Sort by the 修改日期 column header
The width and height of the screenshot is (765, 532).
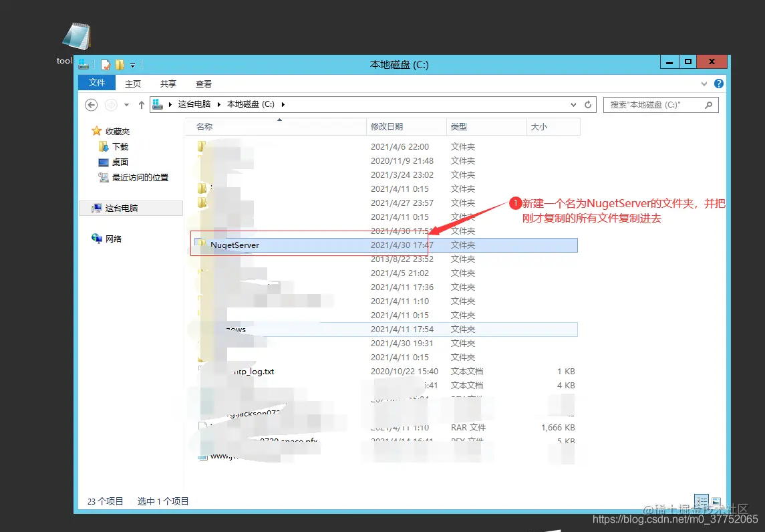[406, 126]
